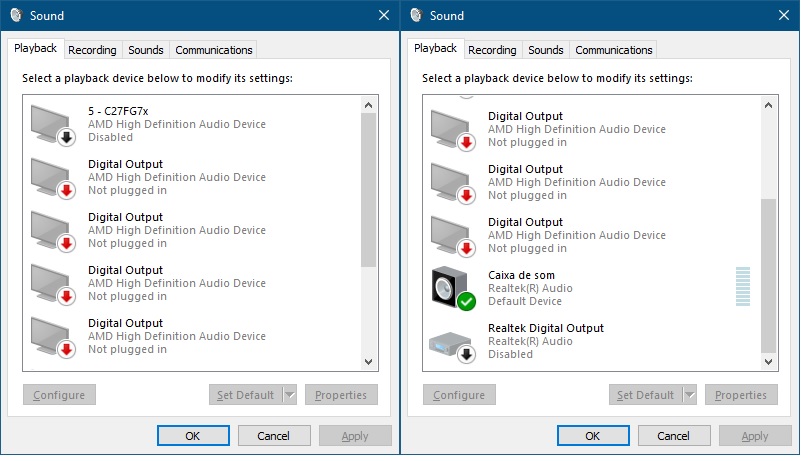Click Properties in the left Sound window
This screenshot has width=810, height=461.
(x=341, y=395)
